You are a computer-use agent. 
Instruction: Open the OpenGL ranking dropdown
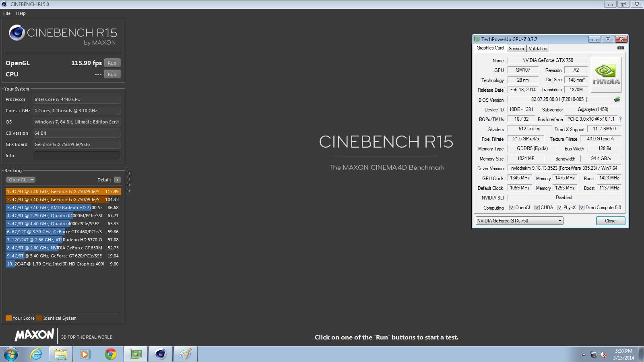click(x=21, y=180)
